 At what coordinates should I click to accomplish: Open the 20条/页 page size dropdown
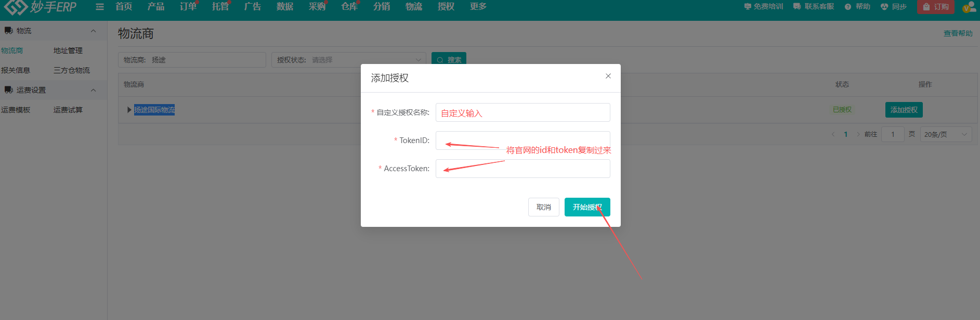pos(946,134)
